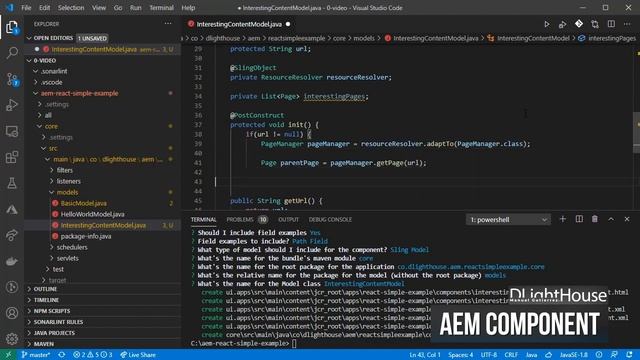Expand the listeners folder
Screen dimensions: 640x360
point(69,181)
